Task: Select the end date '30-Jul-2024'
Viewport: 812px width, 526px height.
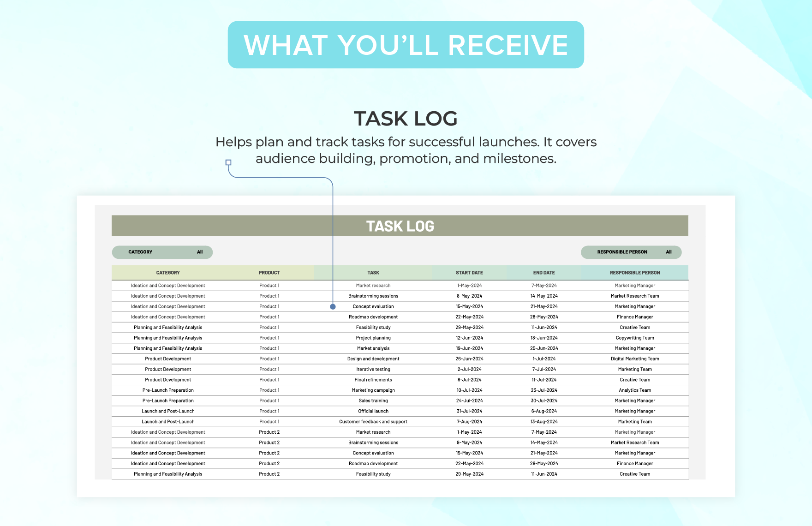Action: click(x=544, y=400)
